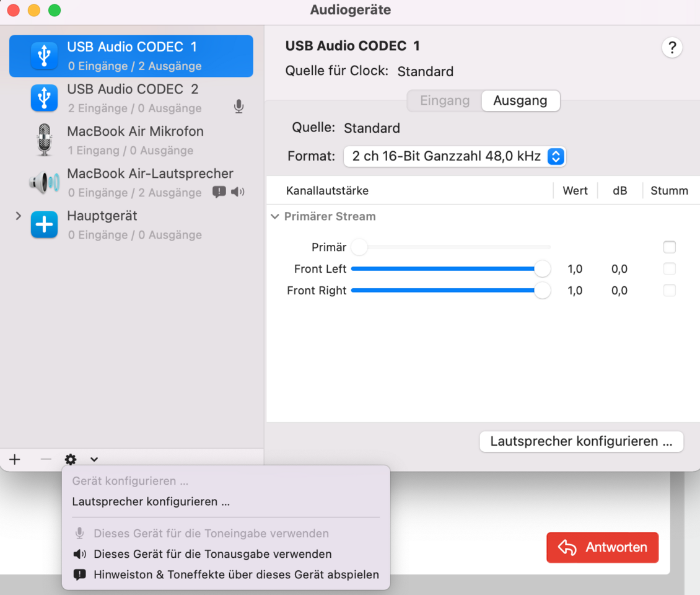The image size is (700, 595).
Task: Switch to the Eingang tab
Action: point(444,100)
